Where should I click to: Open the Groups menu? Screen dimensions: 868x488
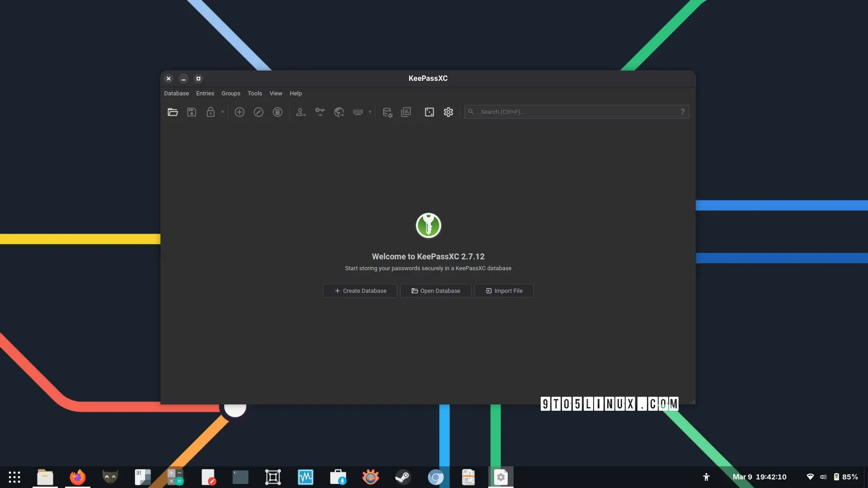(x=231, y=94)
